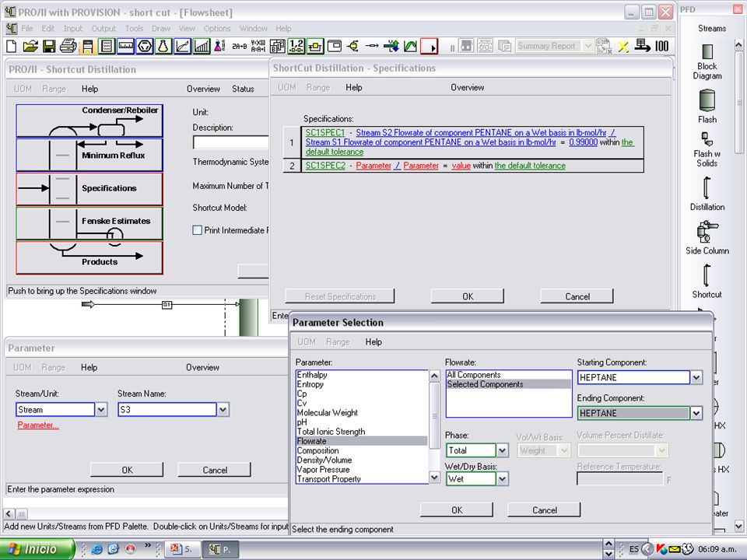Expand the Ending Component dropdown
747x560 pixels.
696,413
